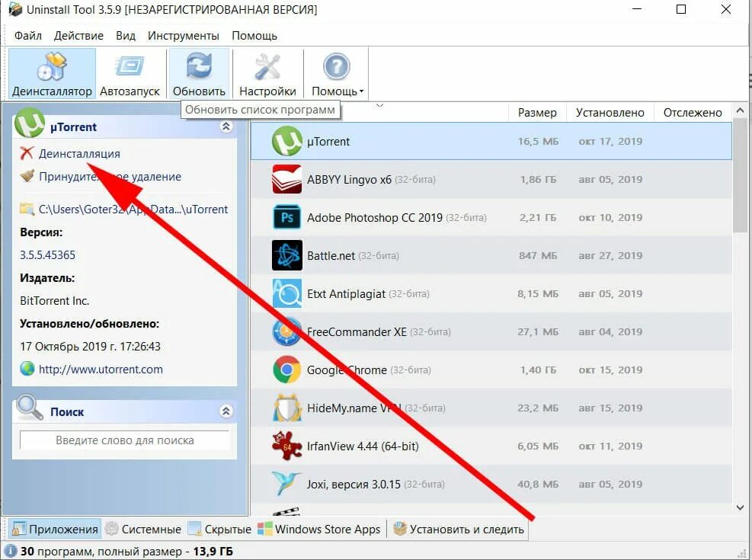The image size is (752, 560).
Task: Open Настройки from the toolbar
Action: point(267,73)
